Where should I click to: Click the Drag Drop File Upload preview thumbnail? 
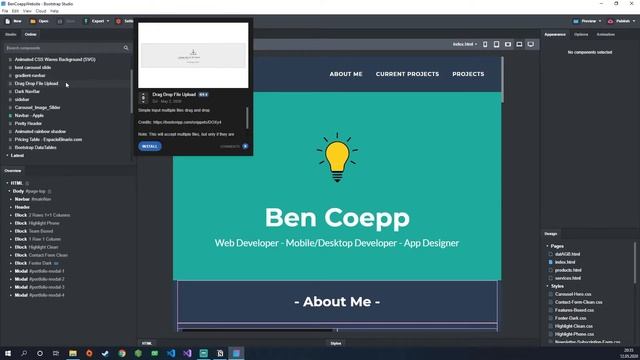click(193, 55)
